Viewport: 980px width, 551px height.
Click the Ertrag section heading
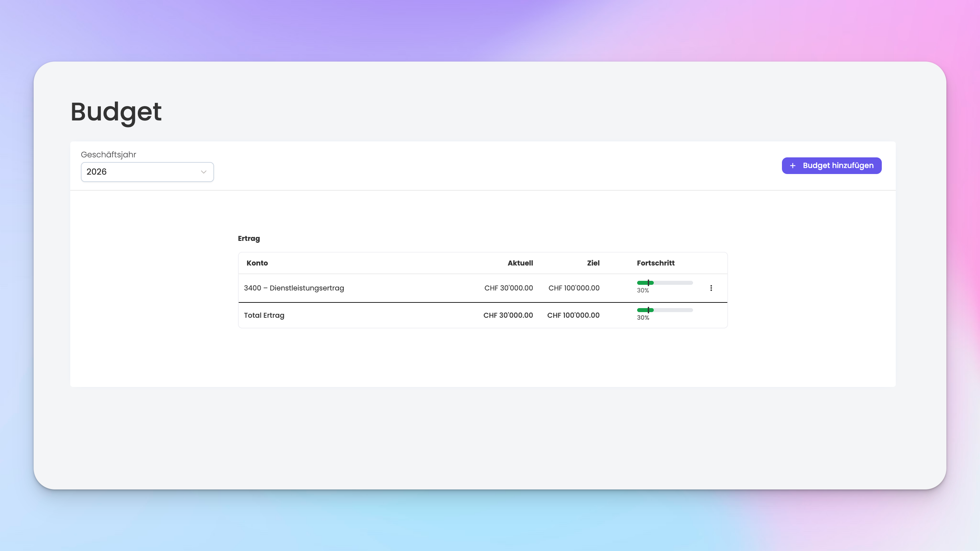coord(248,239)
